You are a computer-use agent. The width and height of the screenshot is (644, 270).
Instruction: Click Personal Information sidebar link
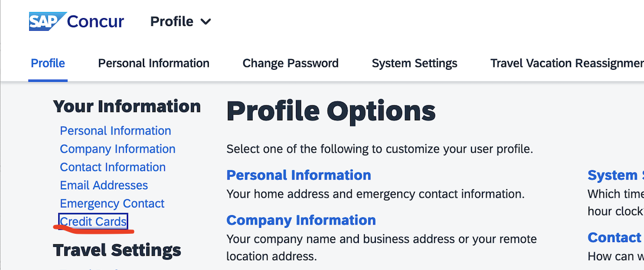coord(115,131)
